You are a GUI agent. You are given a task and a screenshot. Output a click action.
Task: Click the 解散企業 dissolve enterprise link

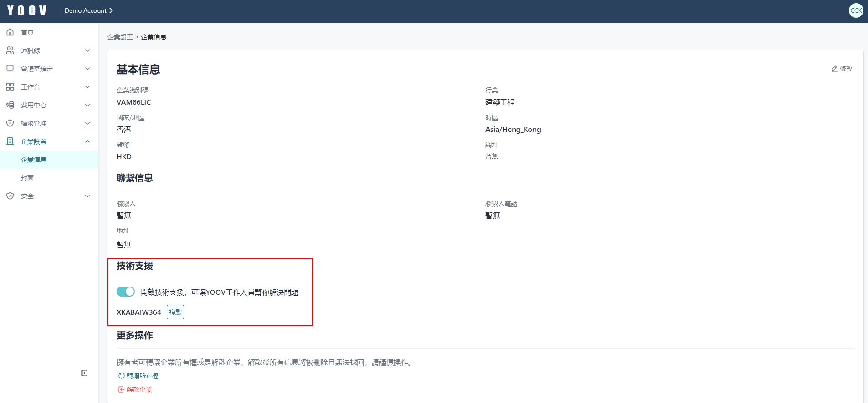pyautogui.click(x=135, y=389)
